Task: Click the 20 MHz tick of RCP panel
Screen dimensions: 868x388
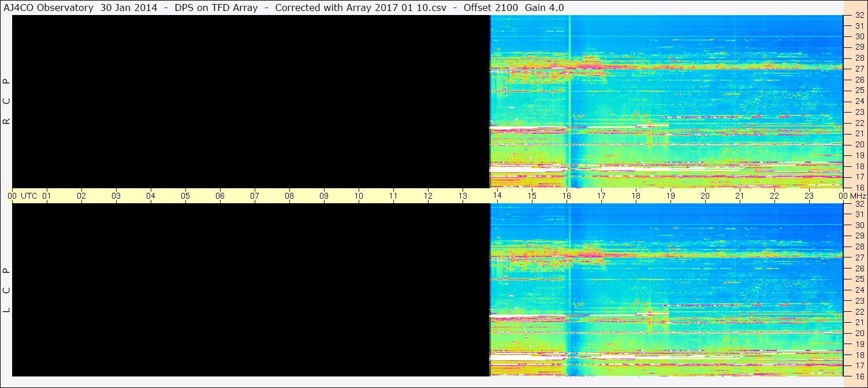Action: 859,144
